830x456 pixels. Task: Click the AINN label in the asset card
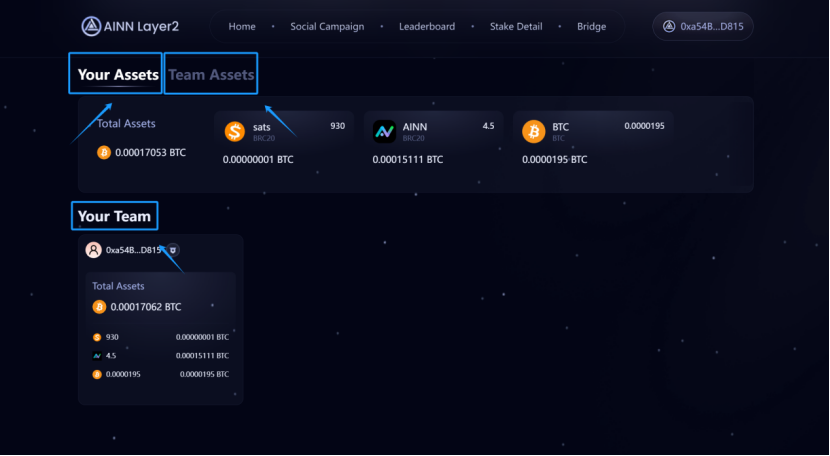(x=414, y=127)
